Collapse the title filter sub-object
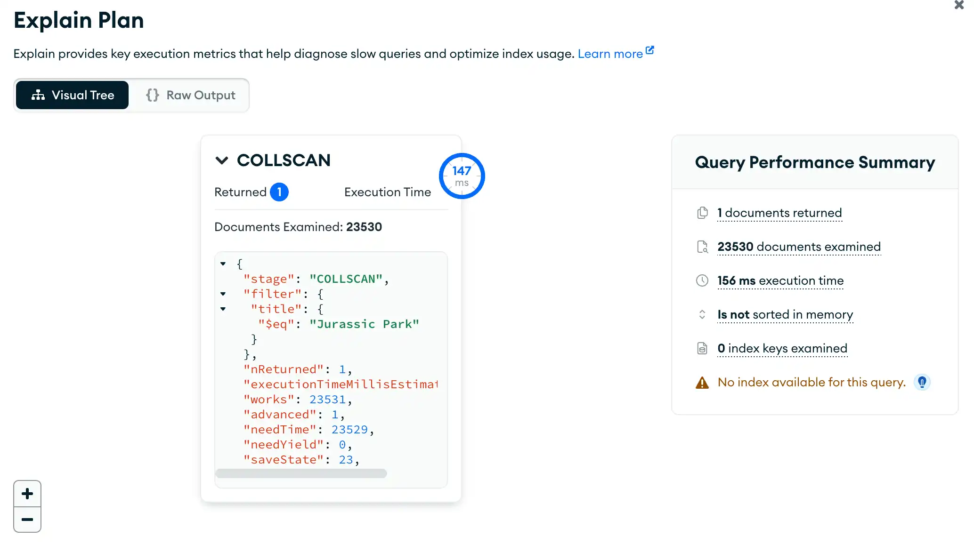The height and width of the screenshot is (560, 974). (223, 309)
